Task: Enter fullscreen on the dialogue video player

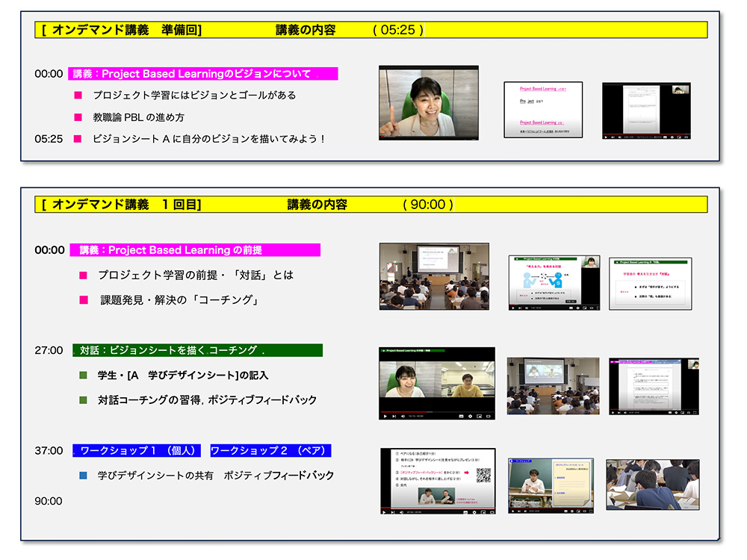Action: pos(488,416)
